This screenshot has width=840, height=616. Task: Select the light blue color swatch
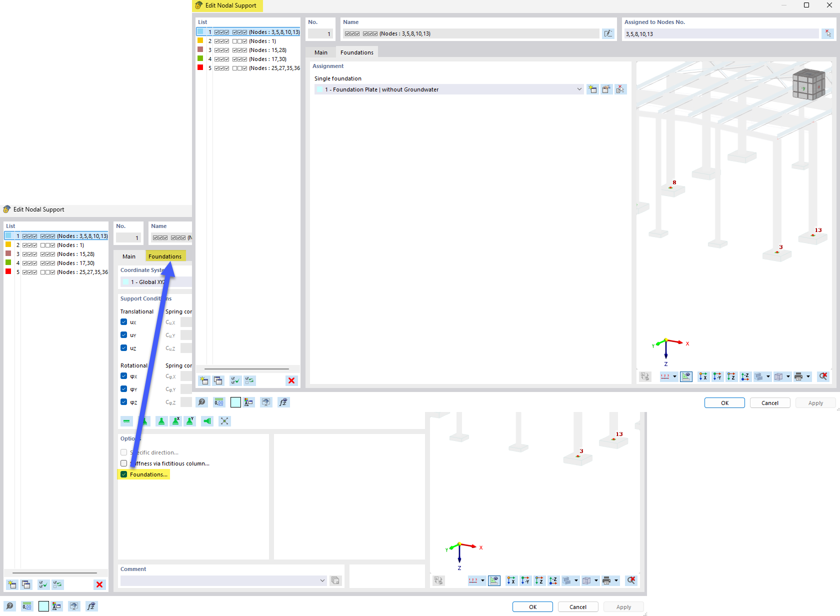(x=235, y=402)
